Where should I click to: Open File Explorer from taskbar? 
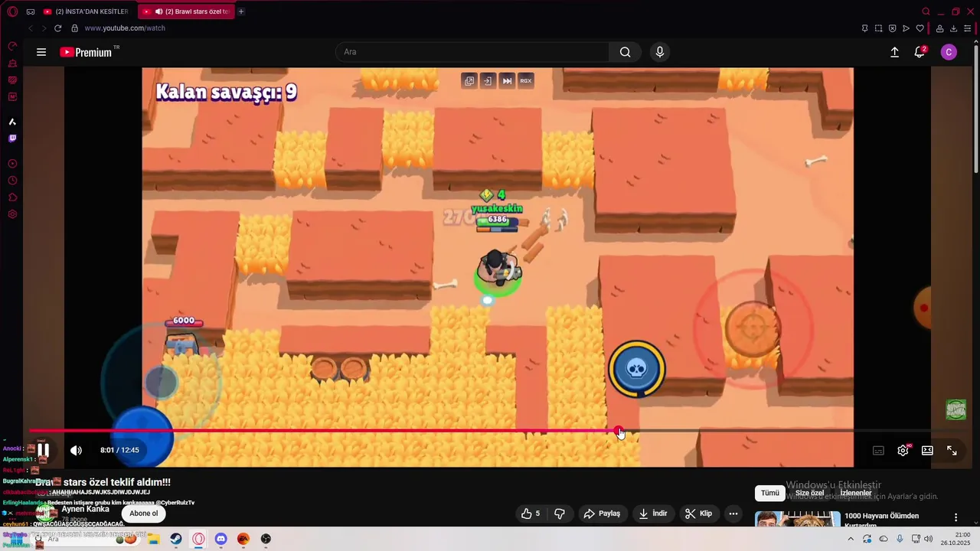coord(154,539)
